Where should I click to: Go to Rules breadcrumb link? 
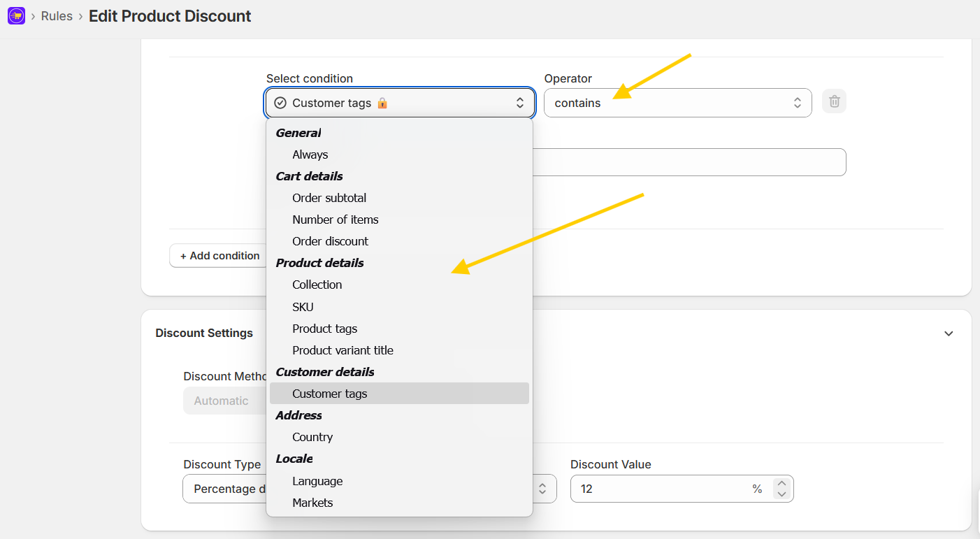tap(57, 16)
